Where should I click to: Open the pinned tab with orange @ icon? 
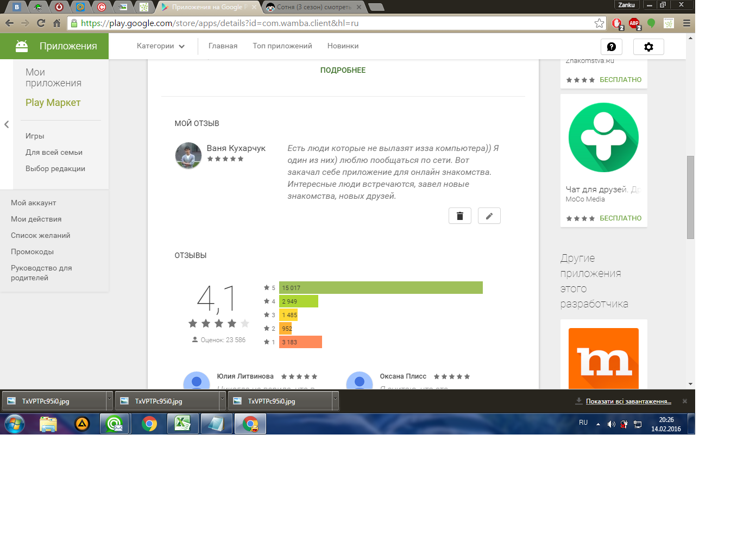point(80,7)
